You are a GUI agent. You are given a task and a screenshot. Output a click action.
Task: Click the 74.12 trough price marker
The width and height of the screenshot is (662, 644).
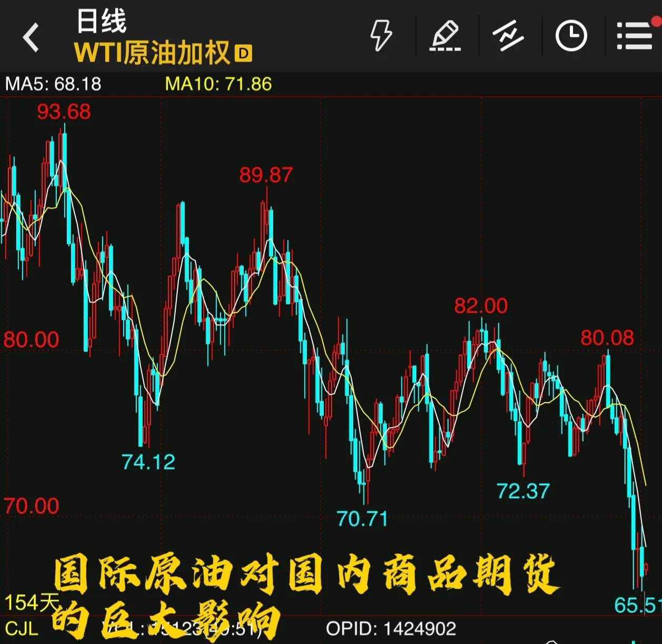[148, 462]
